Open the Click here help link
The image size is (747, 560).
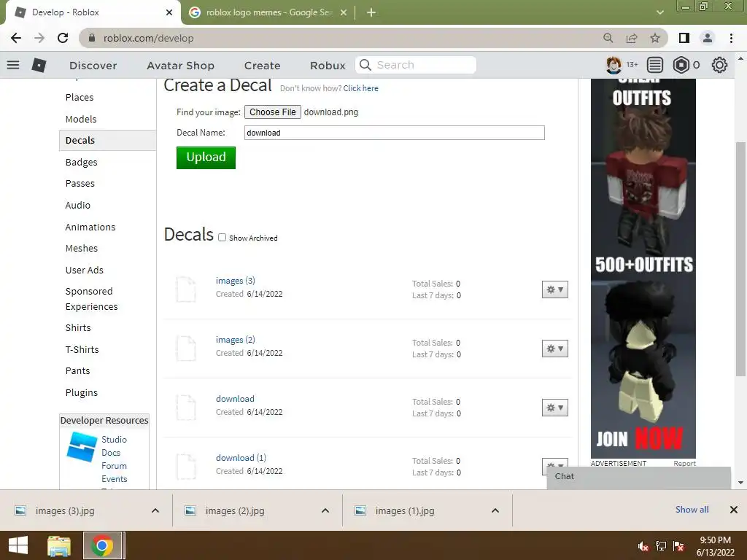click(x=360, y=88)
